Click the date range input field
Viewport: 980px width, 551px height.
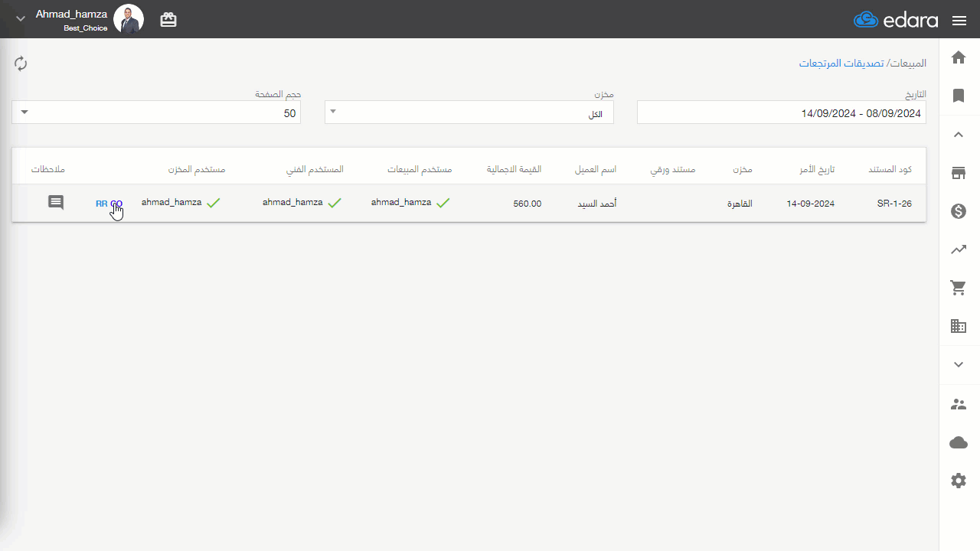(782, 112)
